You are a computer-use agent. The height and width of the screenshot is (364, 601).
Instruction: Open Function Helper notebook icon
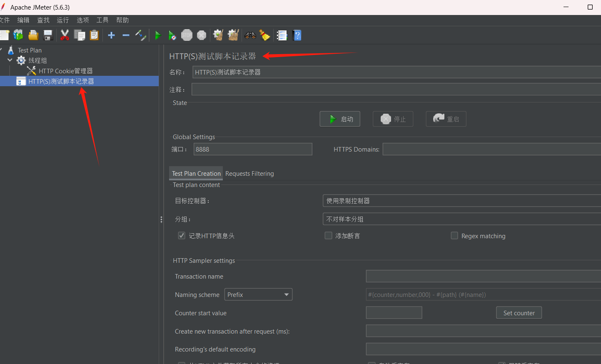coord(282,35)
